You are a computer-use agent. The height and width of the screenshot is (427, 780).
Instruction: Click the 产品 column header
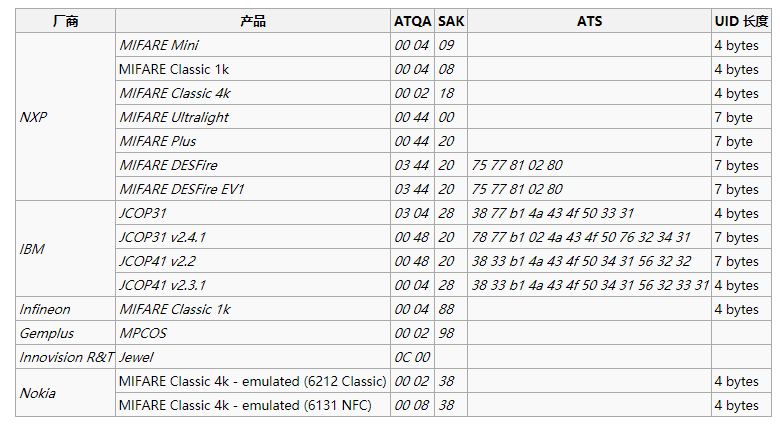(253, 21)
